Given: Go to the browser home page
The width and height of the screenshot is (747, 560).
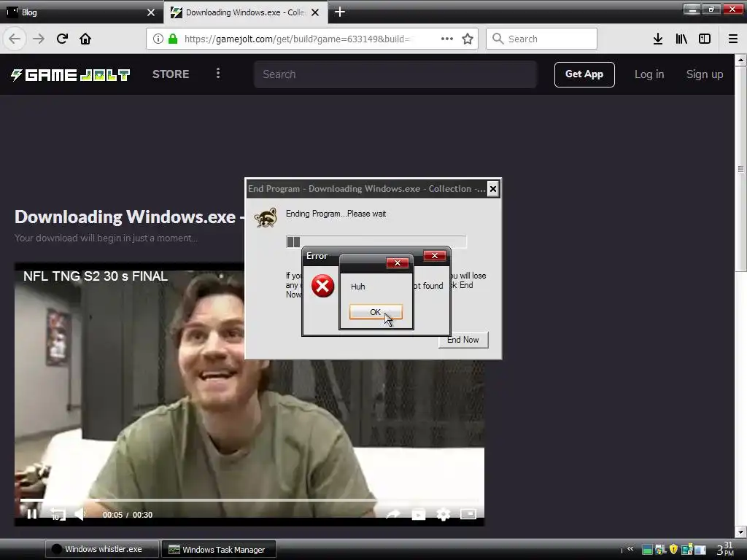Looking at the screenshot, I should coord(85,39).
